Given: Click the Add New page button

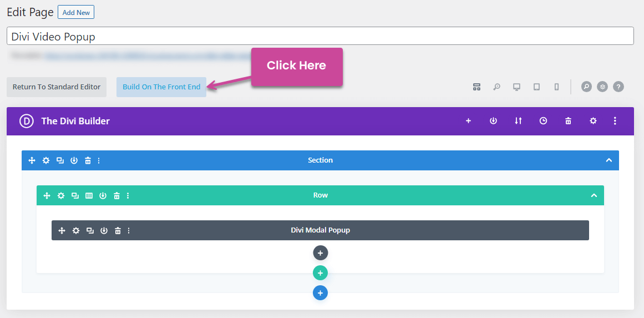Looking at the screenshot, I should pyautogui.click(x=76, y=12).
